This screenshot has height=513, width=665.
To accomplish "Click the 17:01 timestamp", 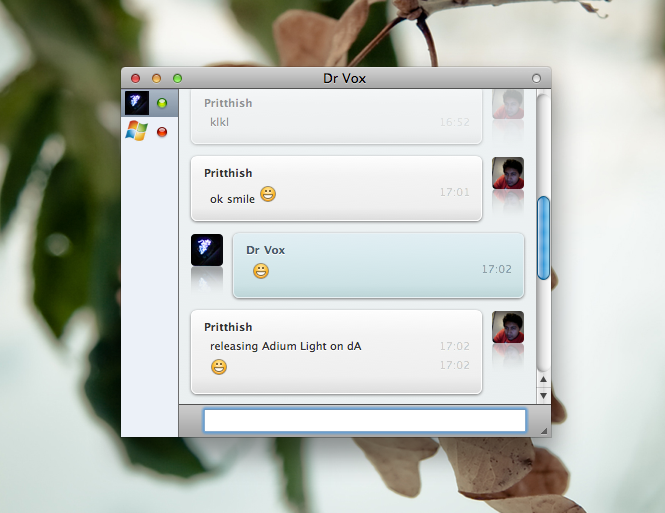I will point(454,192).
